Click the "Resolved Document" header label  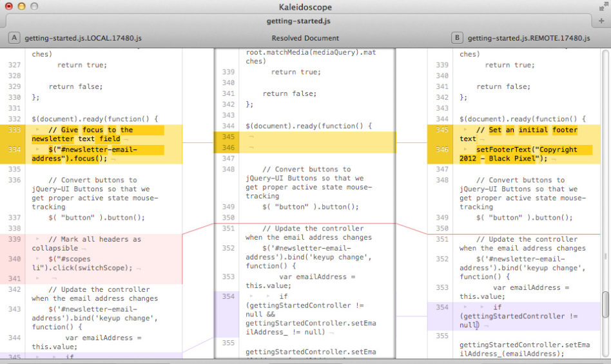305,38
